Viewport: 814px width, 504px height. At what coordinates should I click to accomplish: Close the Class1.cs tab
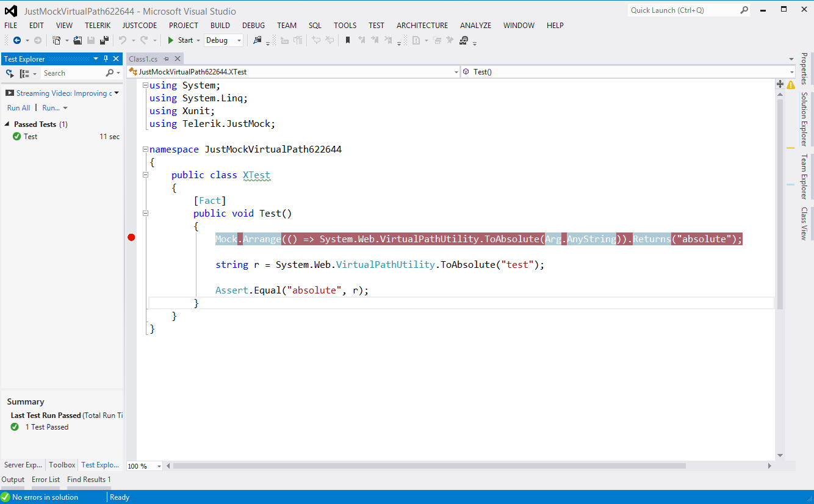click(x=178, y=59)
